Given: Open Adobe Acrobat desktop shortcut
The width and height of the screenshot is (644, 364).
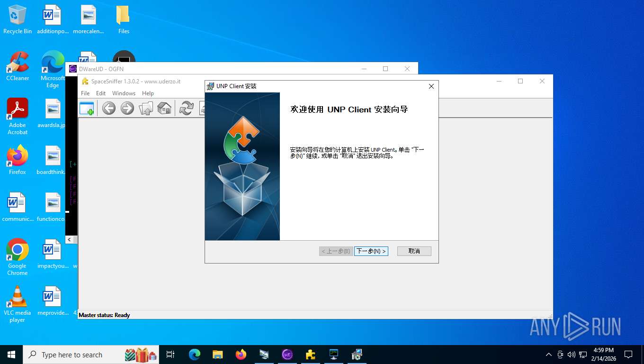Looking at the screenshot, I should 18,117.
